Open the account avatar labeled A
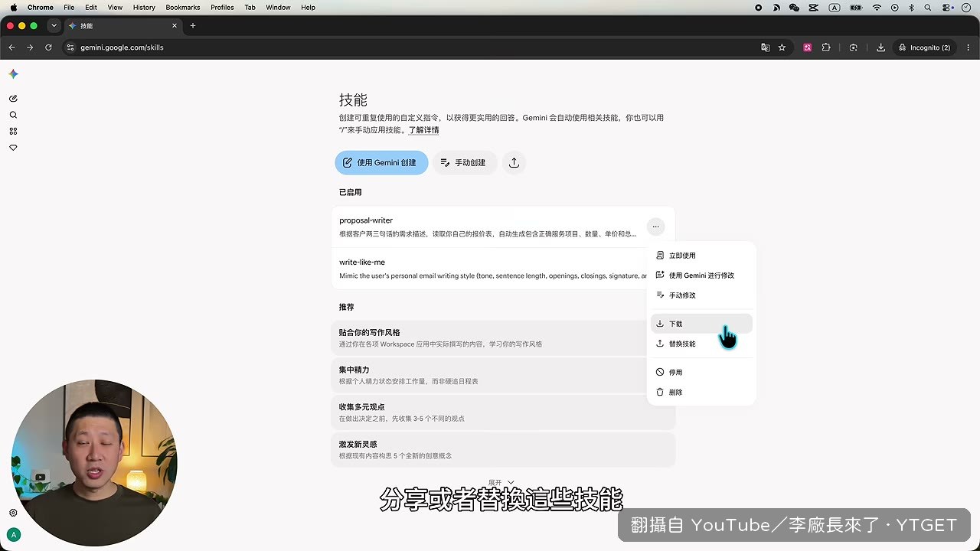This screenshot has height=551, width=980. coord(13,535)
